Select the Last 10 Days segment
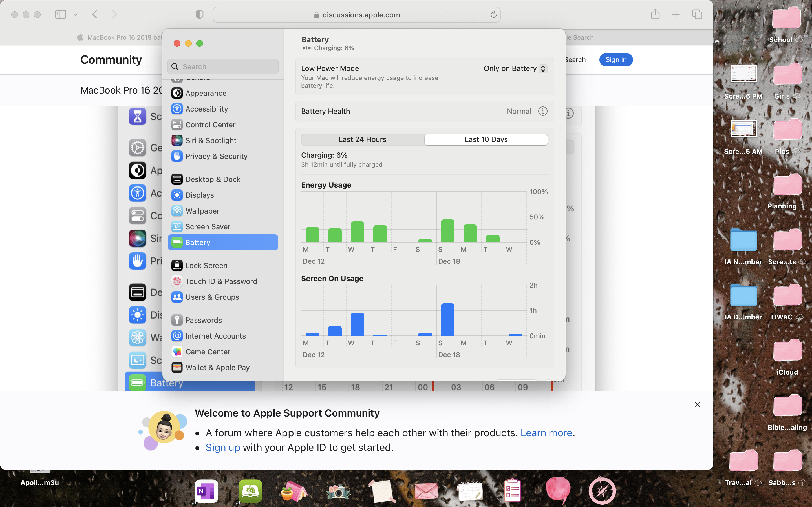 pyautogui.click(x=486, y=139)
